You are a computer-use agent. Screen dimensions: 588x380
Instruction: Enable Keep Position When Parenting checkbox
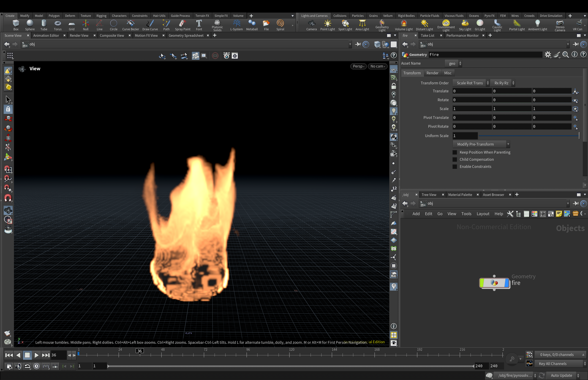tap(455, 152)
